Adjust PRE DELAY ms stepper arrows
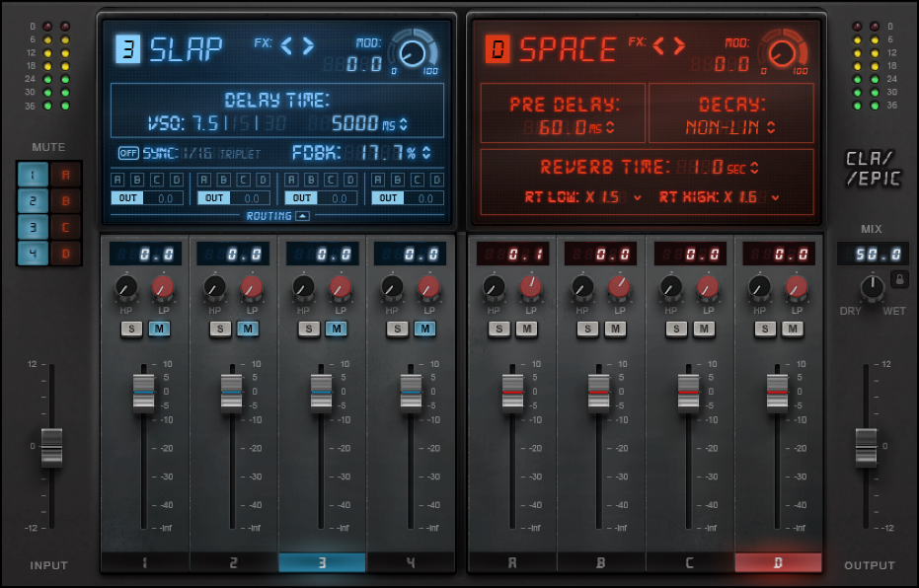Screen dimensions: 919x588 (x=610, y=127)
